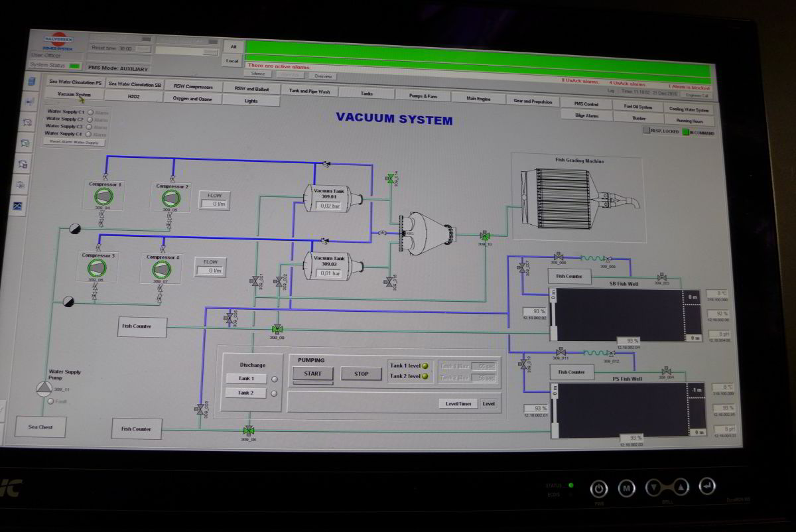Viewport: 796px width, 532px height.
Task: Click the pumping progress bar under START
Action: (x=313, y=383)
